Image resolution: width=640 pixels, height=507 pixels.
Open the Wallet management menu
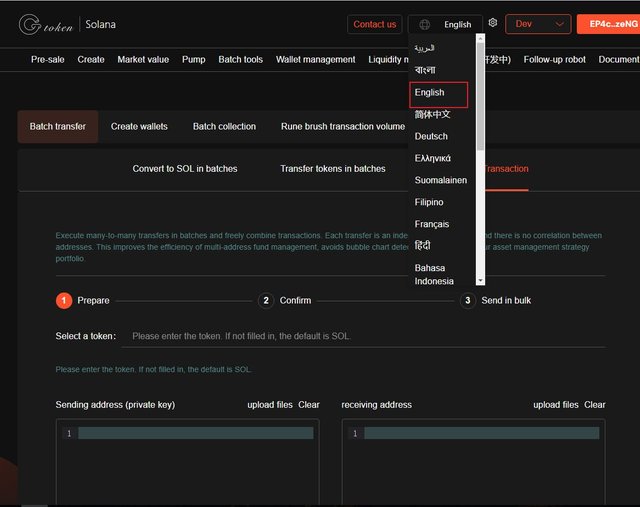pos(316,60)
